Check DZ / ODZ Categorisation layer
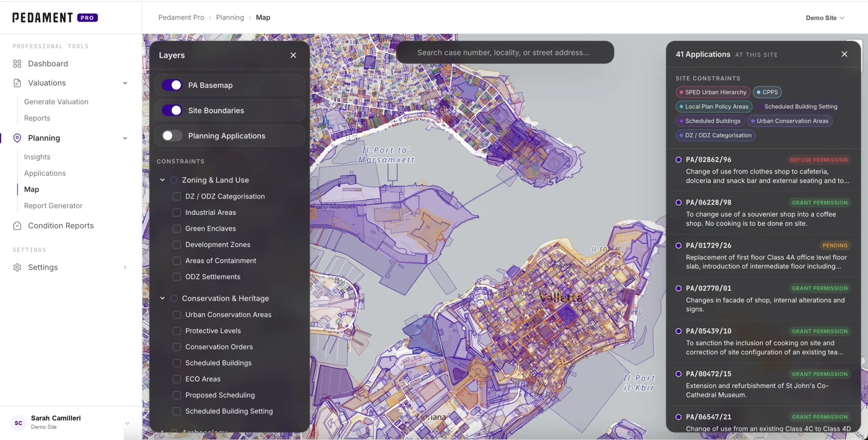This screenshot has width=868, height=440. (176, 196)
